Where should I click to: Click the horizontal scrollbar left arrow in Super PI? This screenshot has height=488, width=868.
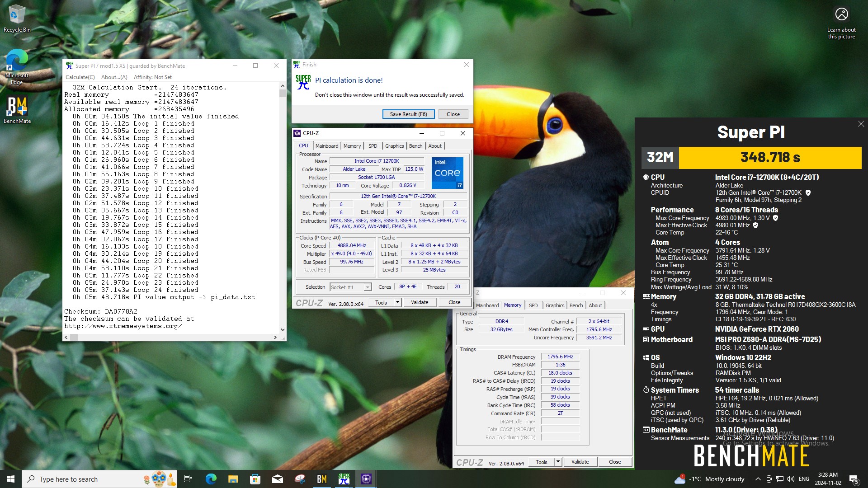66,337
